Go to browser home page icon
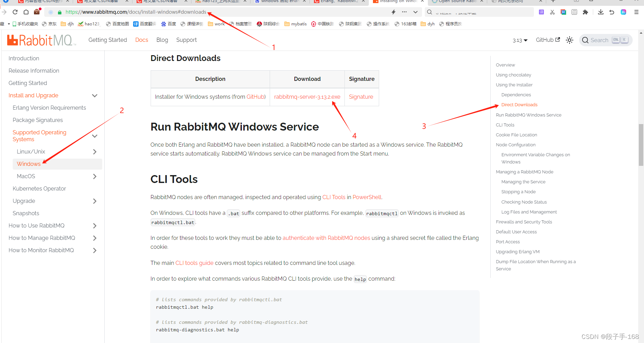 click(26, 12)
